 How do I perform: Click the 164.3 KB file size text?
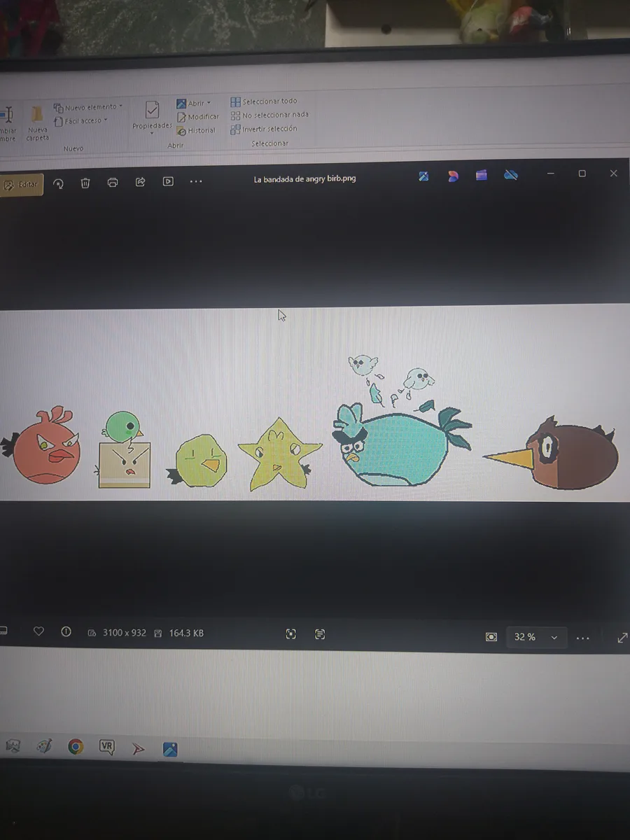point(186,633)
